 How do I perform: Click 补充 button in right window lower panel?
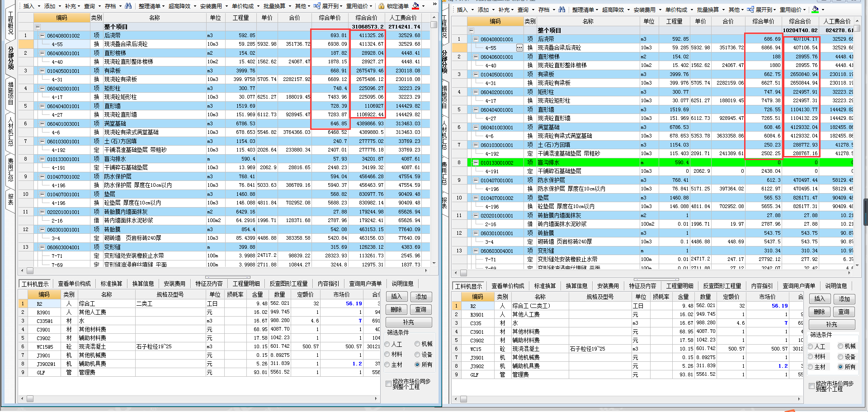click(831, 324)
